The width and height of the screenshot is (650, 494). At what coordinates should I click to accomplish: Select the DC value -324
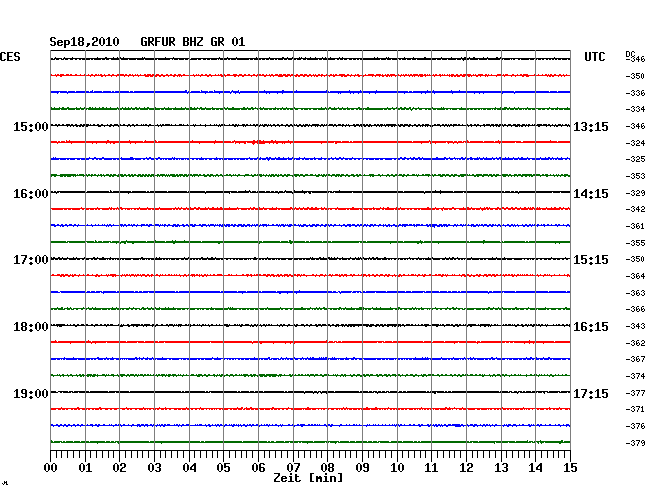tap(635, 143)
